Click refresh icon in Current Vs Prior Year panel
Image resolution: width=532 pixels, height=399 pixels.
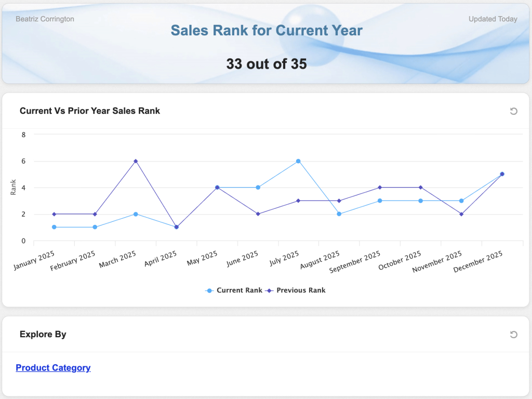tap(513, 111)
